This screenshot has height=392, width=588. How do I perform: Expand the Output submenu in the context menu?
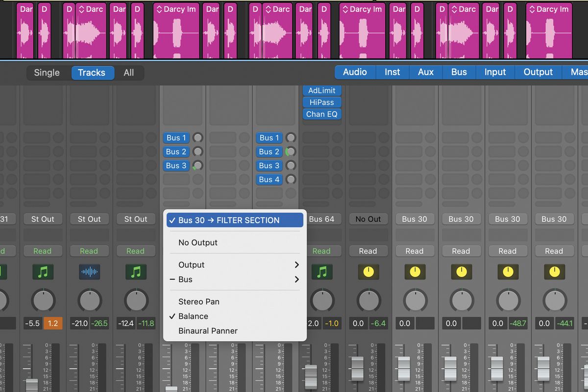coord(191,264)
